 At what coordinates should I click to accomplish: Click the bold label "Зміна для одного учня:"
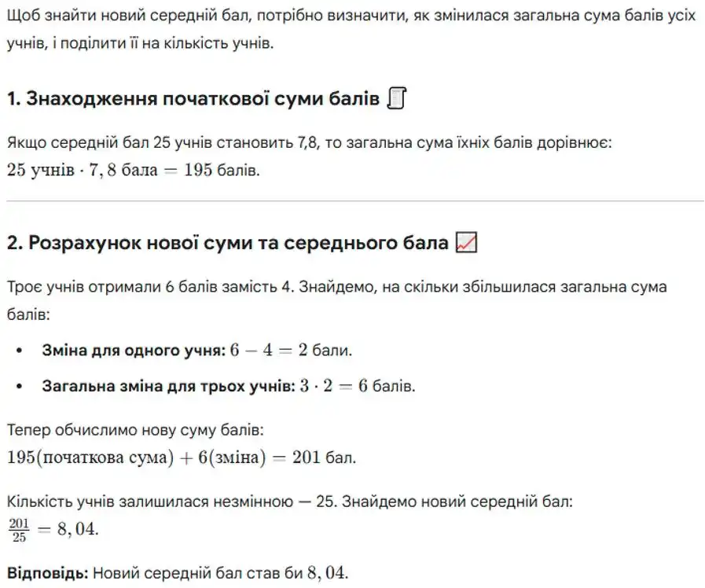point(134,351)
